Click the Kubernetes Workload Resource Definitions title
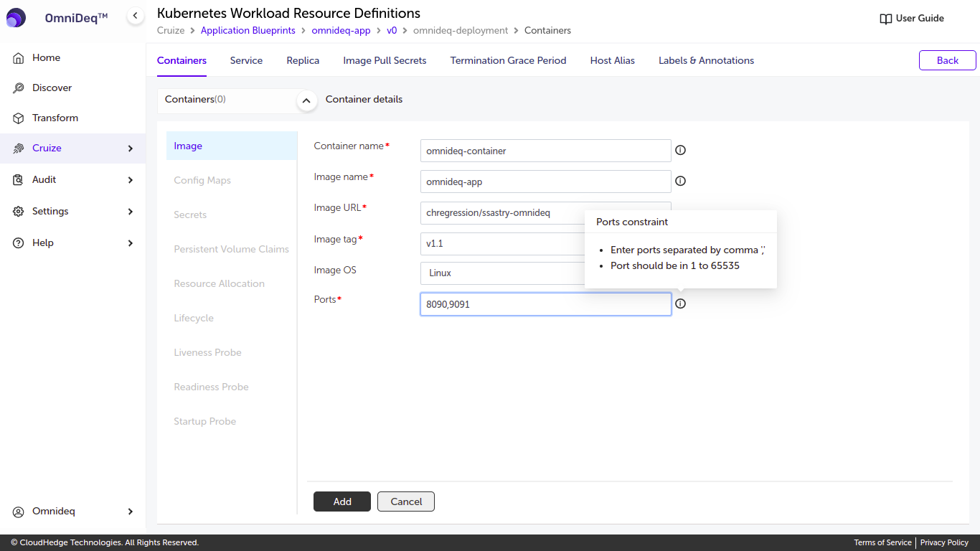Viewport: 980px width, 551px height. pos(288,13)
